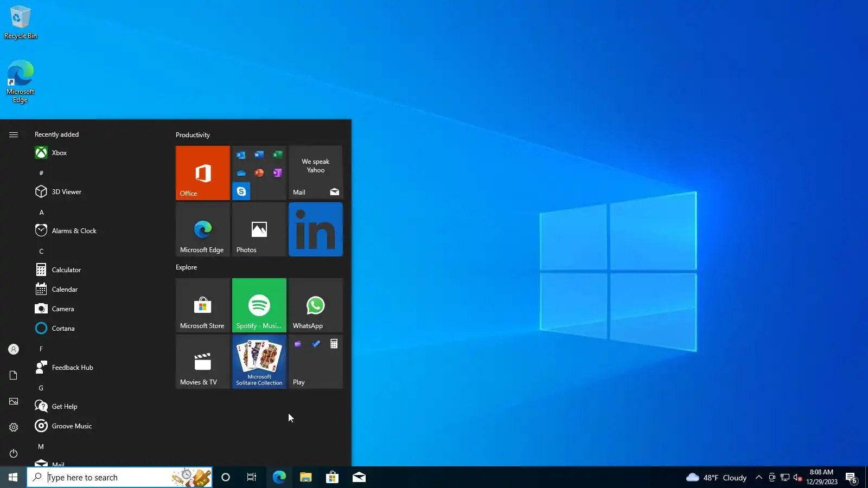
Task: Jump using the 'F' letter header
Action: (41, 349)
